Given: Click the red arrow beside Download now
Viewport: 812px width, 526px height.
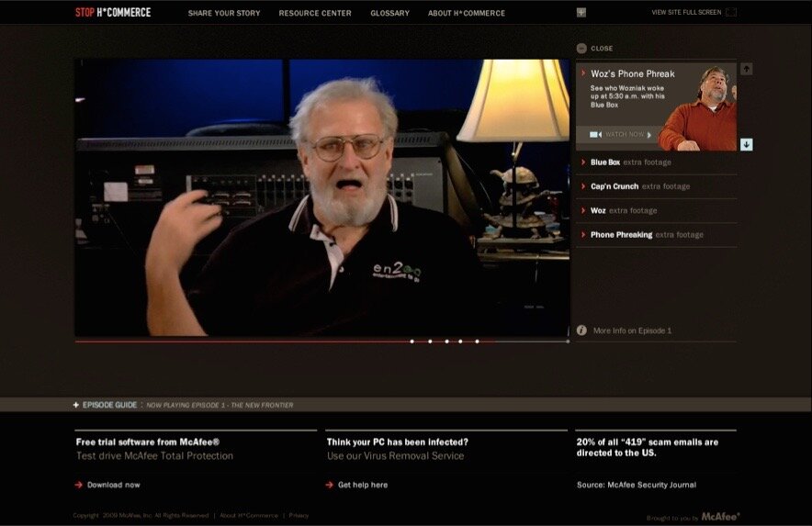Looking at the screenshot, I should [79, 485].
